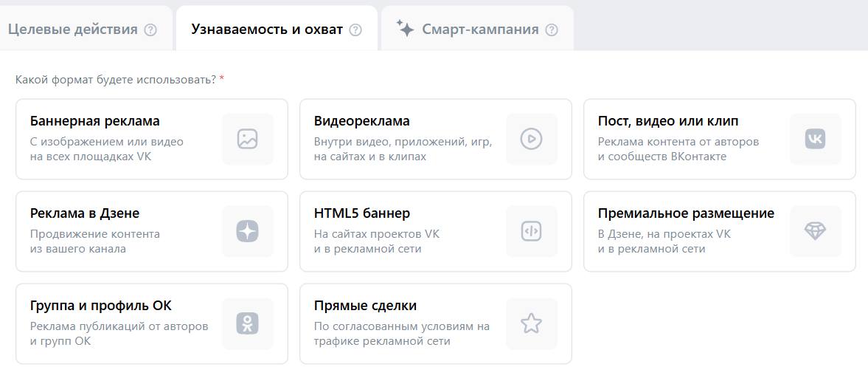
Task: Click the help icon next to Смарт-кампания
Action: click(x=552, y=30)
